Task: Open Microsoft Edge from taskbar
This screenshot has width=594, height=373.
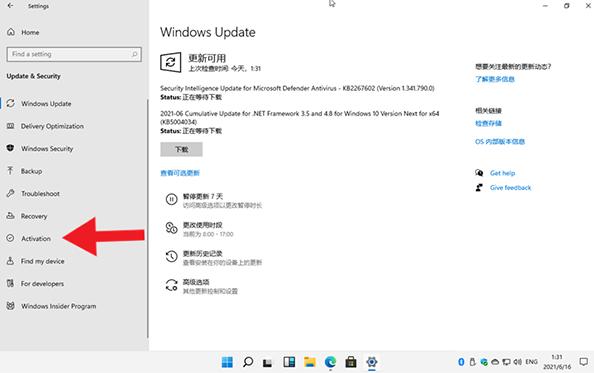Action: click(330, 362)
